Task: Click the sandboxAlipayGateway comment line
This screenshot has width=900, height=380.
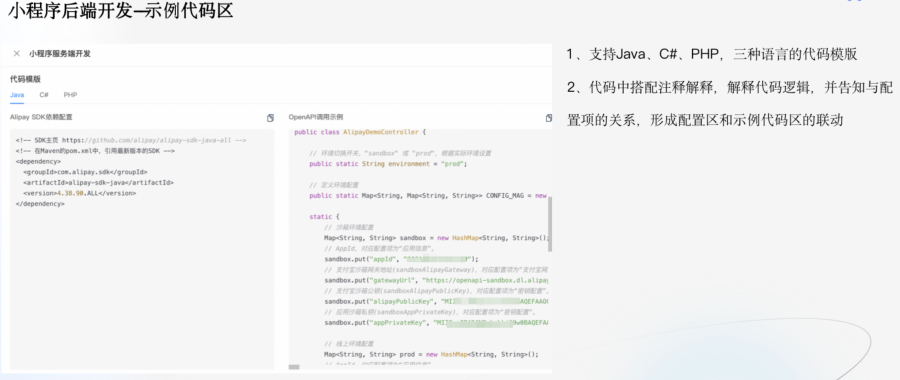Action: point(436,270)
